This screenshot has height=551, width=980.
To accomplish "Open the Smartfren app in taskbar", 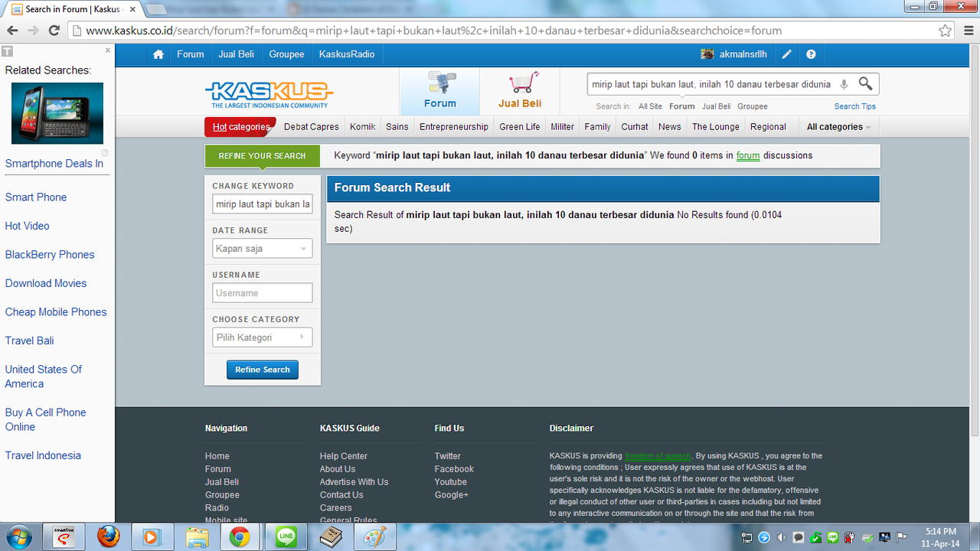I will click(64, 537).
